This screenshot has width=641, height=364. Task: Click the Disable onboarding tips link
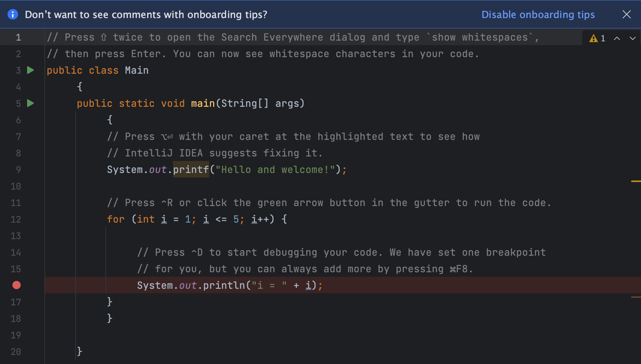pos(538,15)
